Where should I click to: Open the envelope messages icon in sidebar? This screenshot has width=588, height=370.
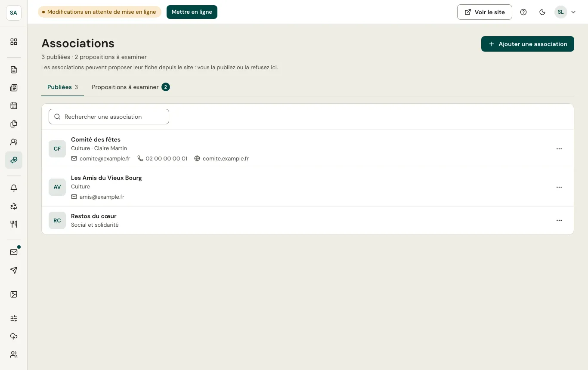point(14,252)
